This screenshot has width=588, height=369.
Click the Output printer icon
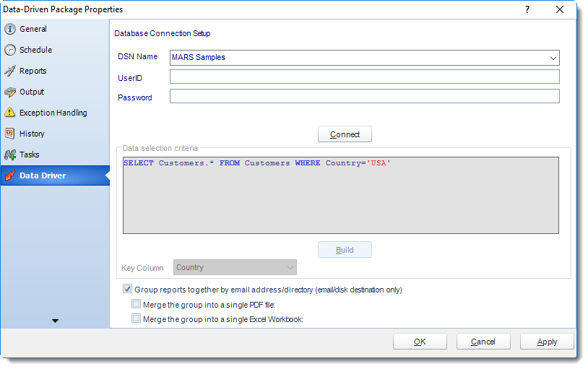click(x=10, y=92)
